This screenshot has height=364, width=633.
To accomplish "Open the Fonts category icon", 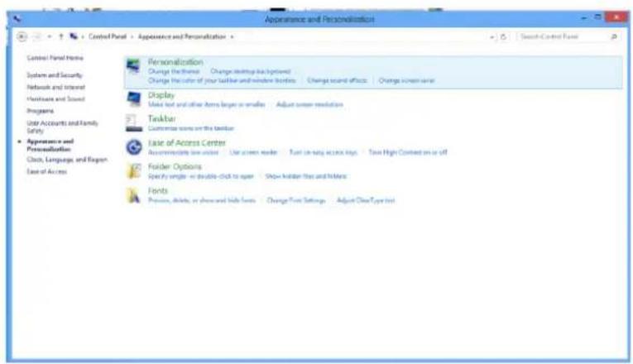I will 133,195.
